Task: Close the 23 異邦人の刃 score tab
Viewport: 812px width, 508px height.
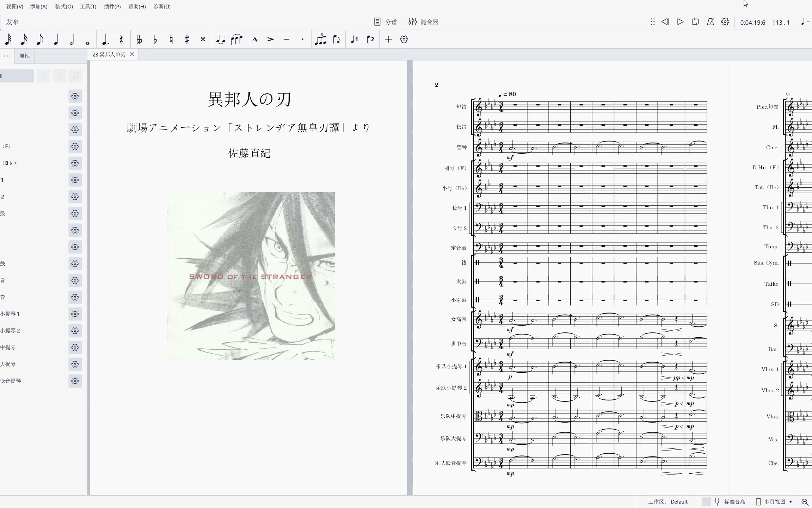Action: (x=132, y=54)
